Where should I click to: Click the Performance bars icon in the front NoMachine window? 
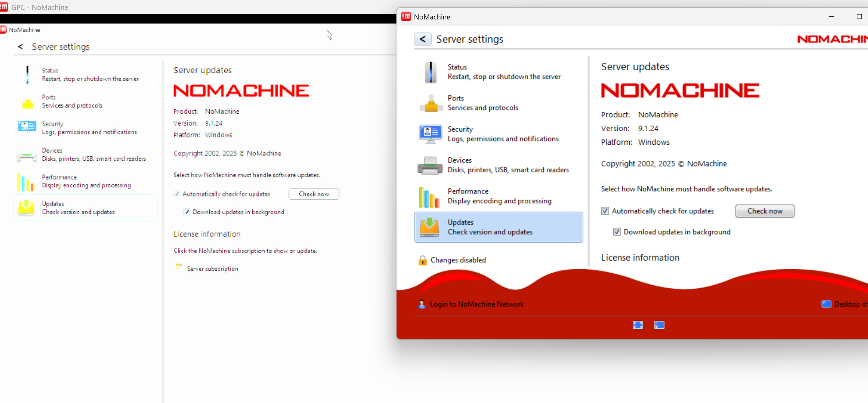pyautogui.click(x=429, y=197)
